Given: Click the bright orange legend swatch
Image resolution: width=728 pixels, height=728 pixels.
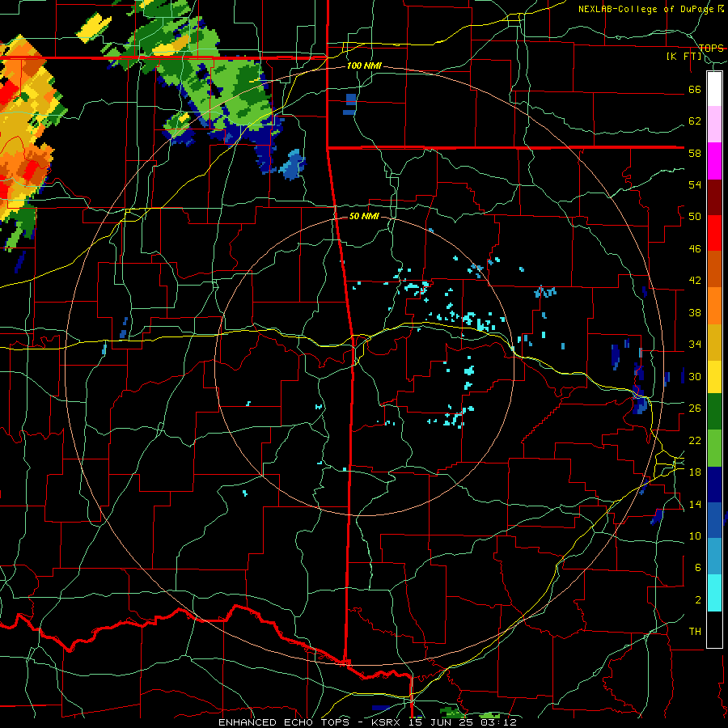Looking at the screenshot, I should tap(714, 306).
